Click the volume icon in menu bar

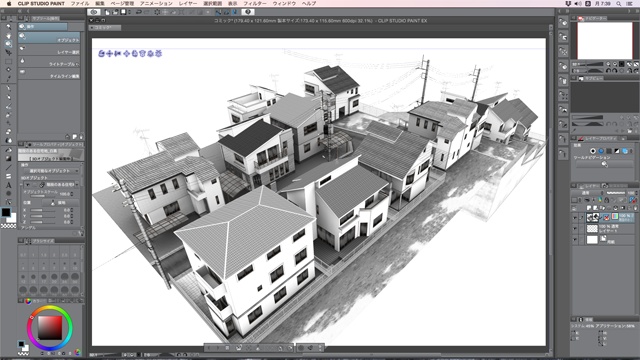tap(578, 3)
